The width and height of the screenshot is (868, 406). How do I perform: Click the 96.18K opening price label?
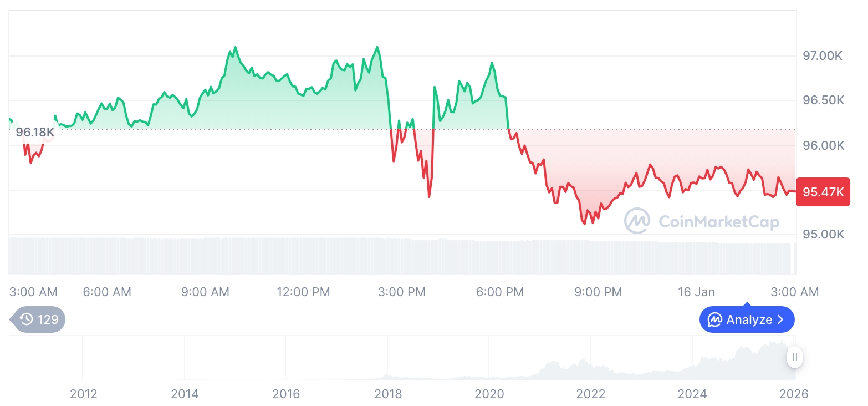pos(35,133)
